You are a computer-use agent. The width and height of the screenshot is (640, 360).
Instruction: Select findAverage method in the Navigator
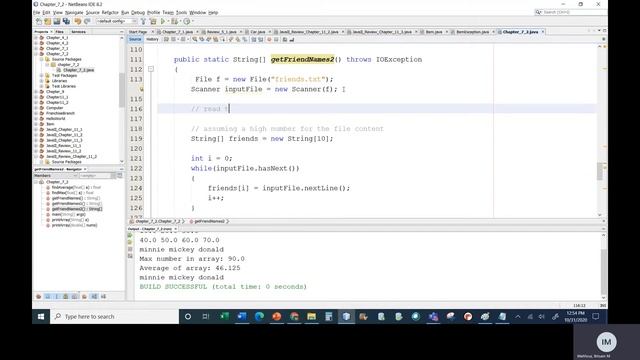[x=76, y=187]
